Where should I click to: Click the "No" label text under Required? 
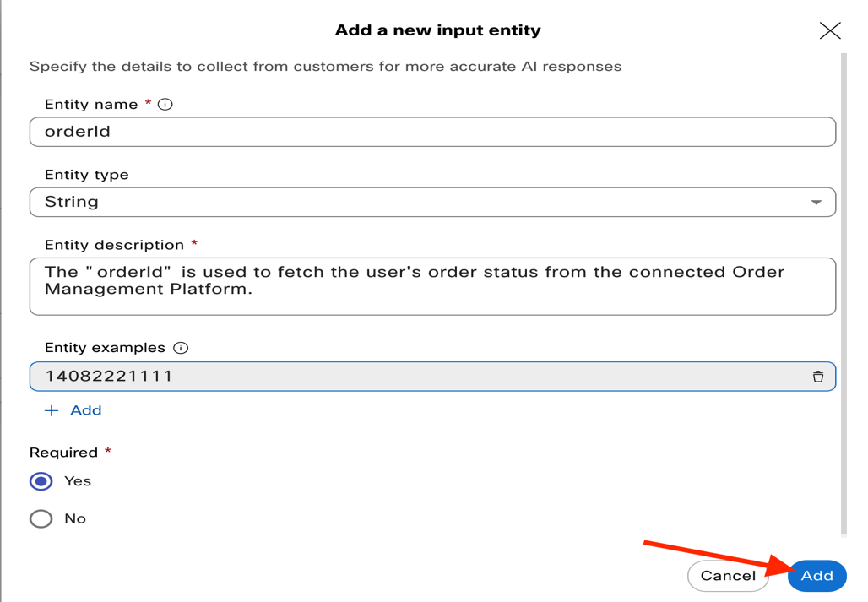pyautogui.click(x=75, y=518)
